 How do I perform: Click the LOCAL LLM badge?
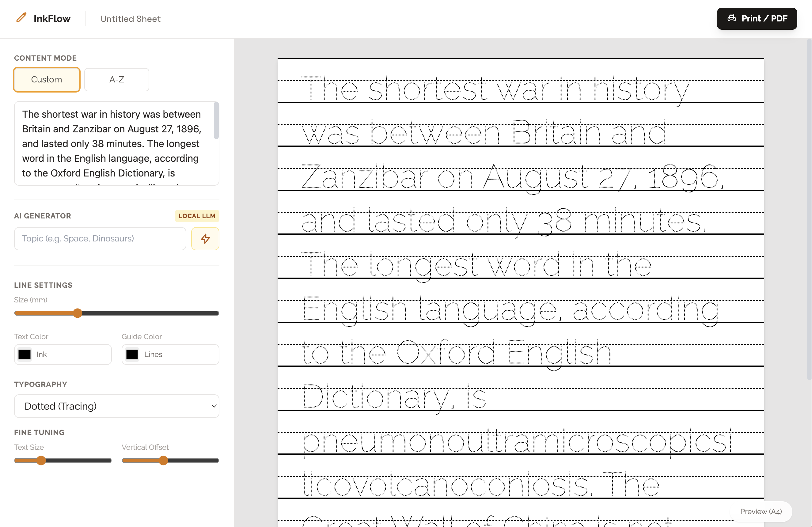coord(197,216)
